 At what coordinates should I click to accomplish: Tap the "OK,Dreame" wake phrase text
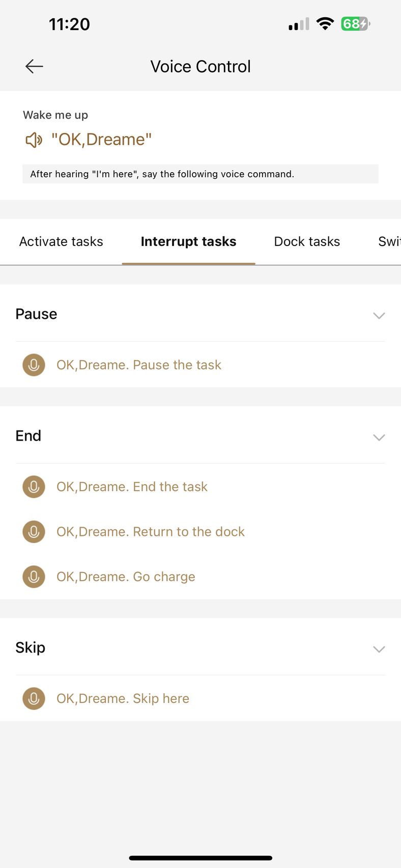(x=101, y=140)
